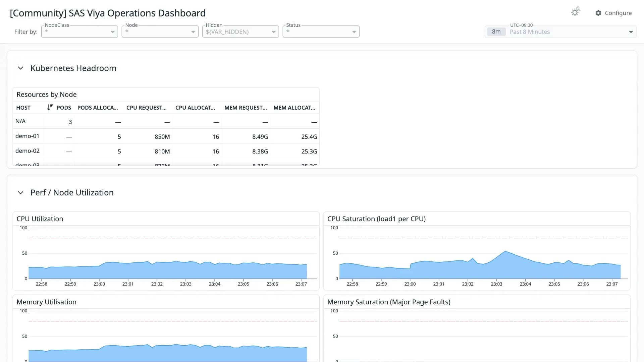Click the Memory Utilisation chart title
Viewport: 644px width, 362px height.
(x=47, y=302)
